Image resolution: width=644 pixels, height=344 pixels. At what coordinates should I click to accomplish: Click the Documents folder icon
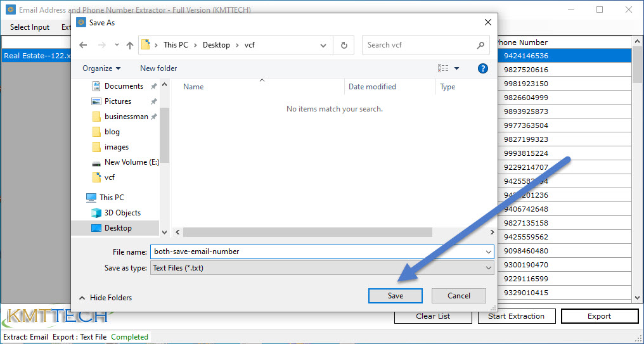click(x=96, y=86)
